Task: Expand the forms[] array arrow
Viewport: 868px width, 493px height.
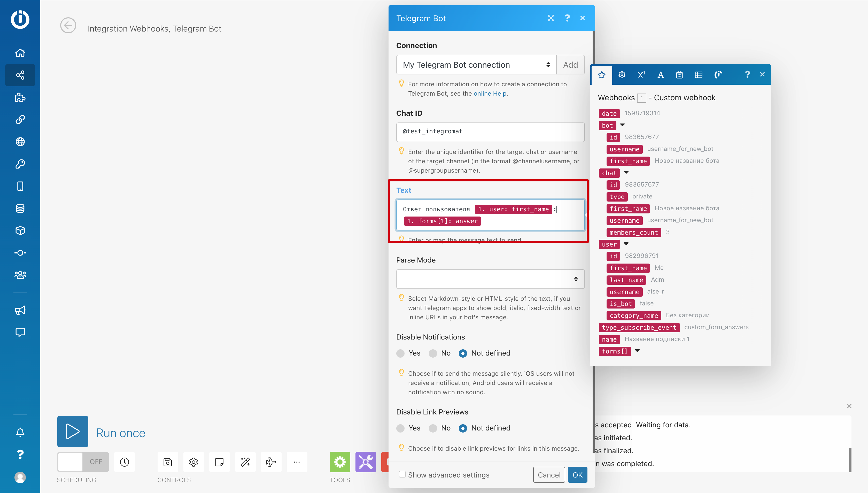Action: click(638, 351)
